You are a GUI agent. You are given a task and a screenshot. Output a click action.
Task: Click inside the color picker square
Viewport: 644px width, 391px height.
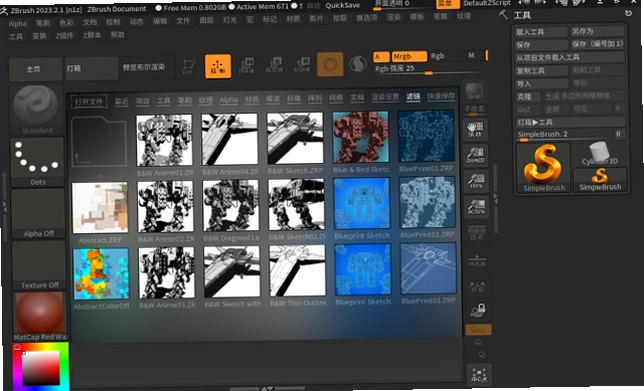pyautogui.click(x=41, y=369)
